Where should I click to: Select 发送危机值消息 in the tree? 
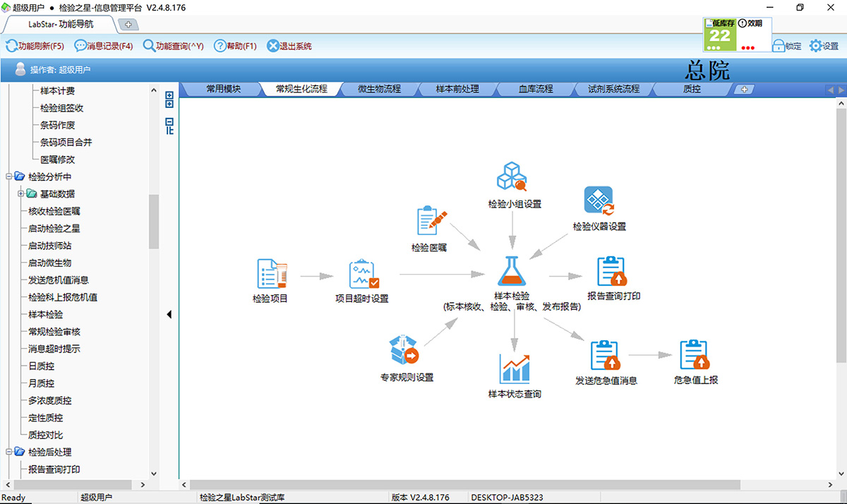coord(59,280)
